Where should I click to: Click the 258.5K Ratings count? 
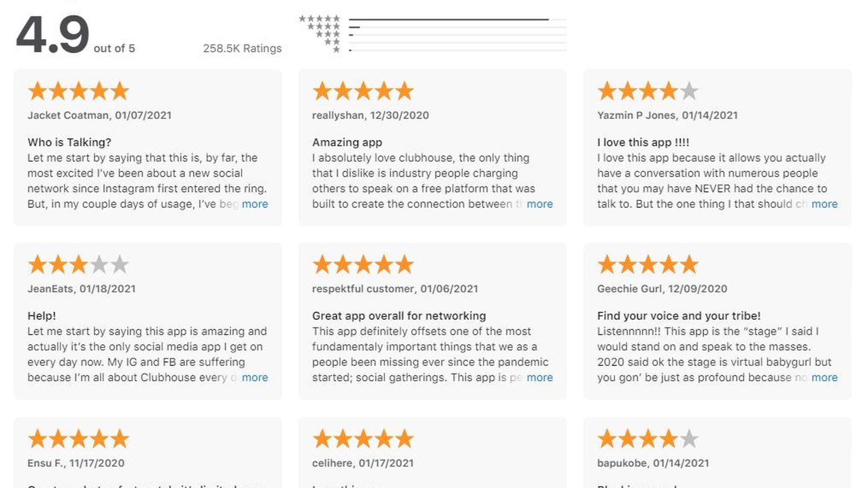(x=242, y=48)
